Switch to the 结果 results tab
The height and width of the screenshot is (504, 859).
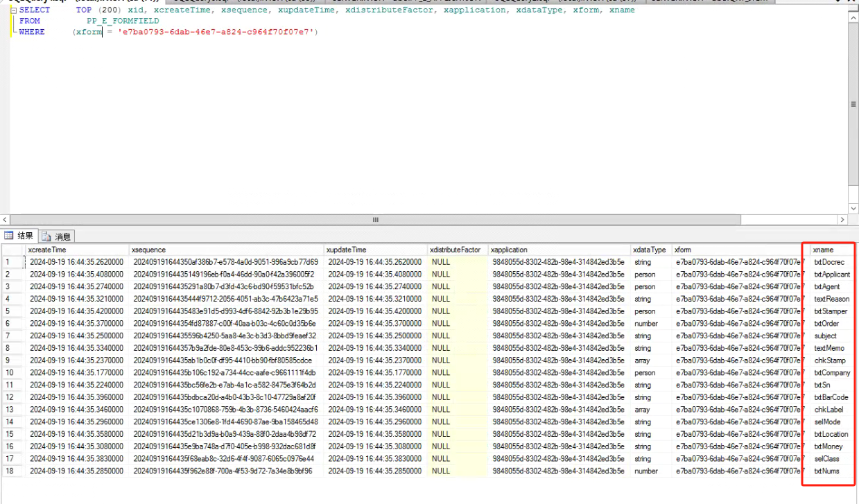(x=20, y=236)
